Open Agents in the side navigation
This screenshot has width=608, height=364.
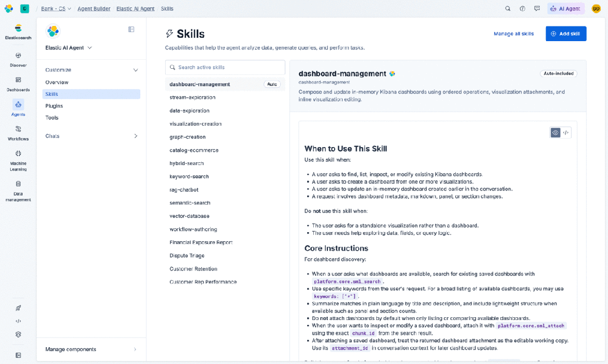(x=18, y=108)
